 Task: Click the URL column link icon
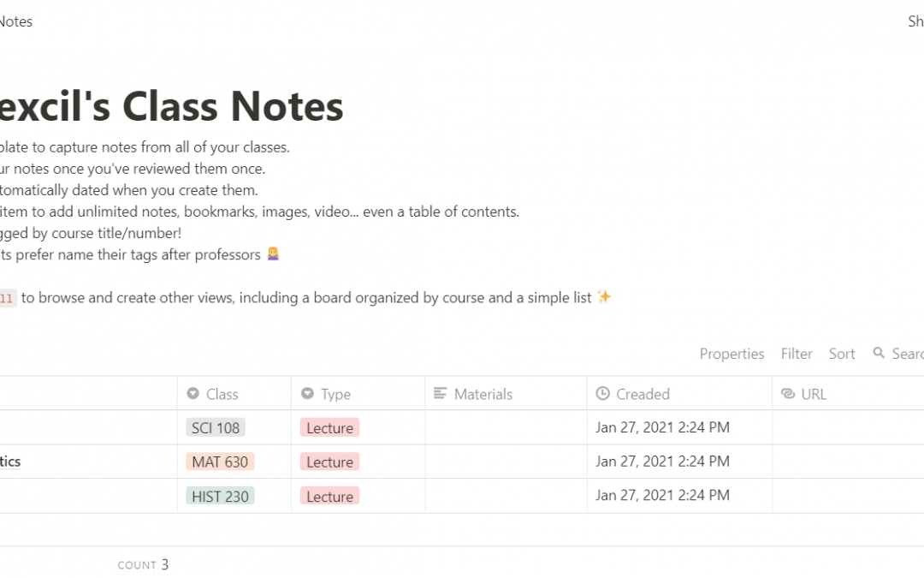pyautogui.click(x=787, y=393)
